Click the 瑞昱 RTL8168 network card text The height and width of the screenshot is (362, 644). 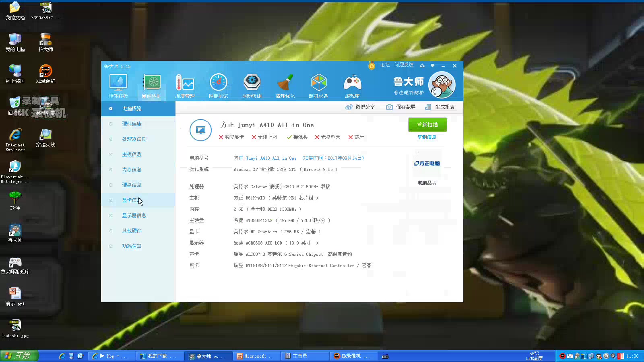click(302, 265)
